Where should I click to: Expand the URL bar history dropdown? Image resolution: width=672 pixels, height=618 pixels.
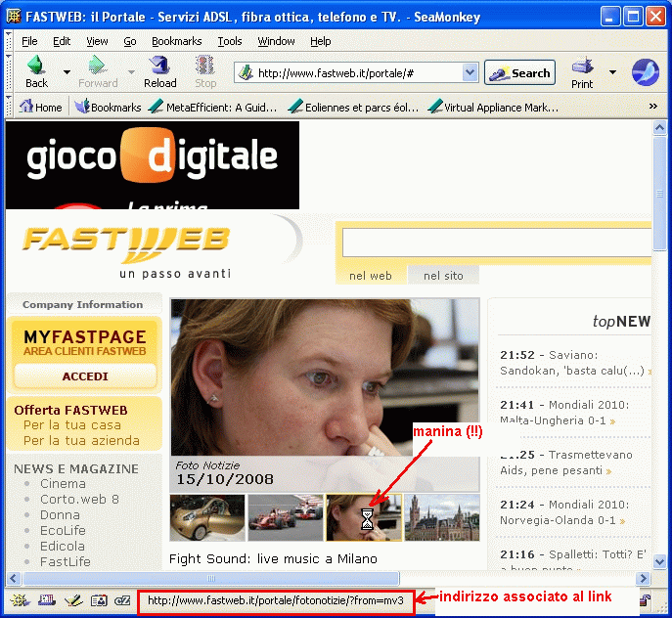point(470,72)
